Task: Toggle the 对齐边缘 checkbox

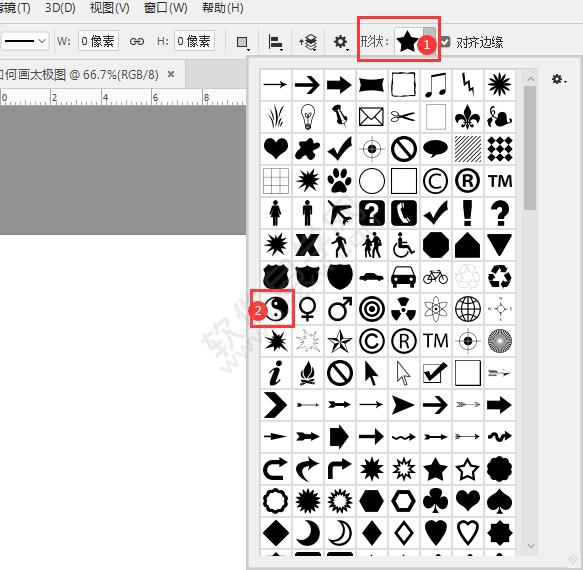Action: [x=445, y=42]
